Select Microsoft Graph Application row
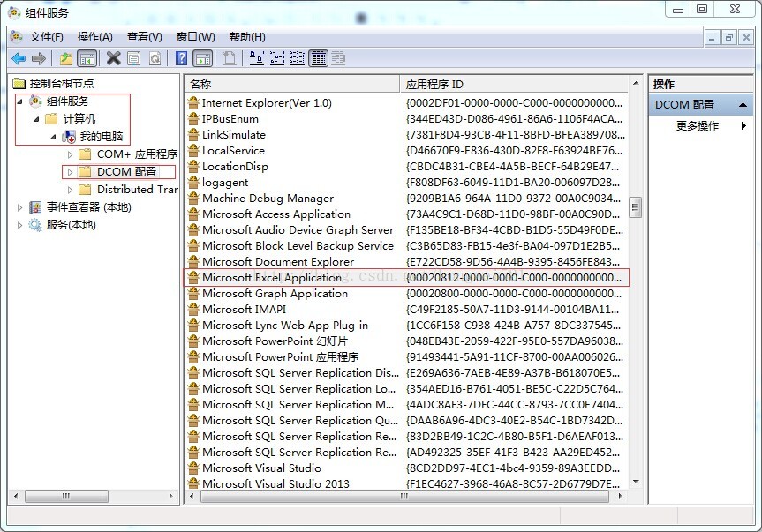Viewport: 762px width, 532px height. tap(406, 293)
